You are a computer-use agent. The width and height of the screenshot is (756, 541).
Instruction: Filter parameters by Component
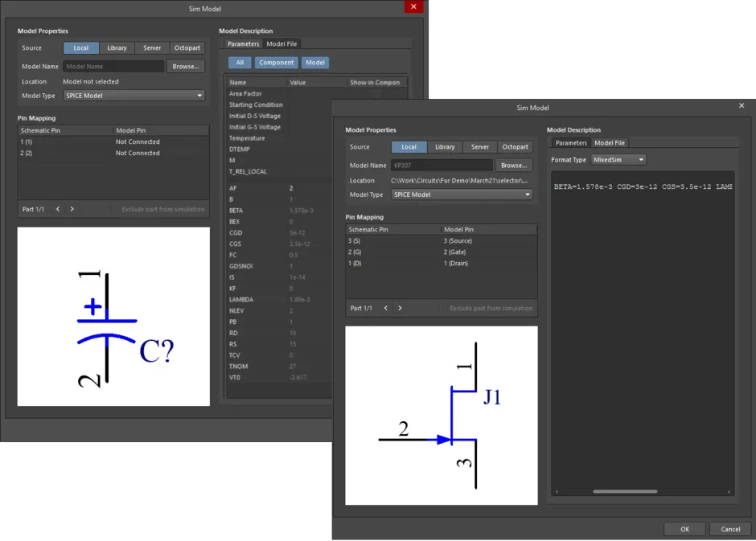[277, 63]
